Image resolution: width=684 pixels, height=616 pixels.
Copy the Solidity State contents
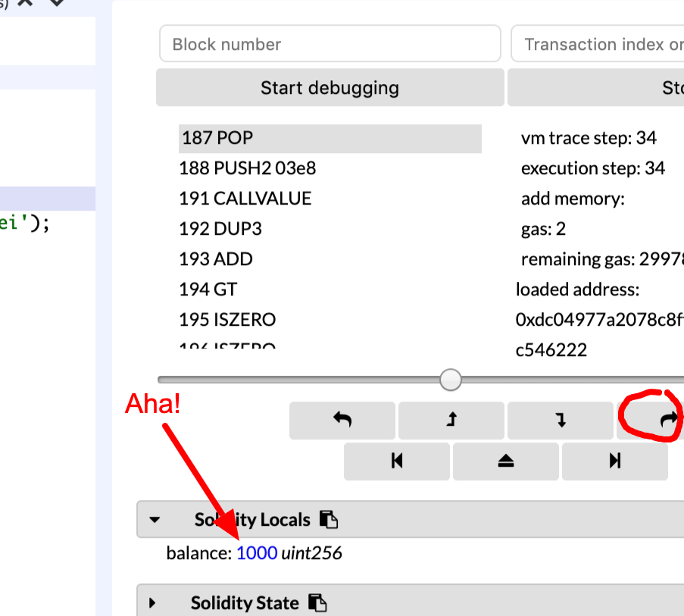coord(318,603)
